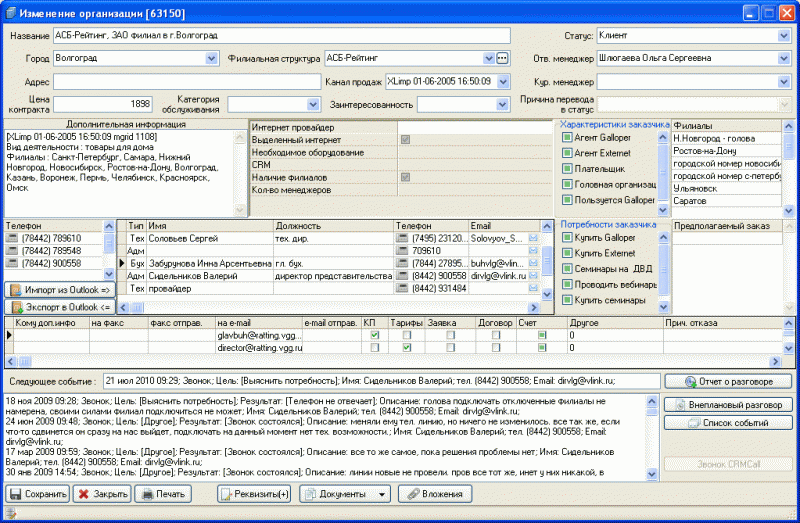The width and height of the screenshot is (800, 523).
Task: Open the Город dropdown with Волгоград
Action: [211, 58]
